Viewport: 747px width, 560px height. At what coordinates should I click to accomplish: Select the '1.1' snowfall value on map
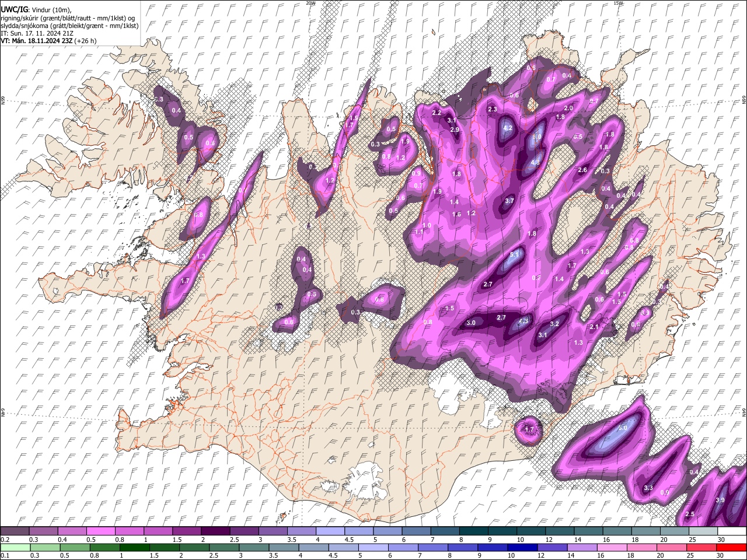pos(419,232)
